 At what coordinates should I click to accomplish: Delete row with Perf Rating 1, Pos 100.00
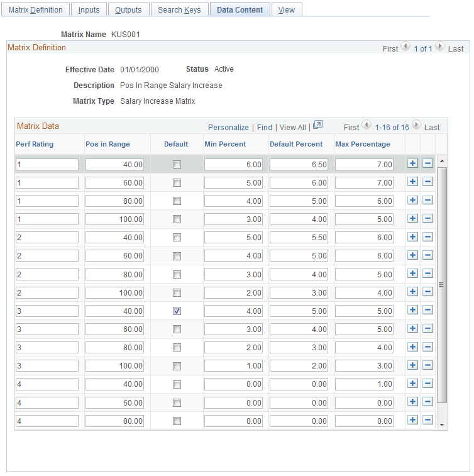pos(427,218)
